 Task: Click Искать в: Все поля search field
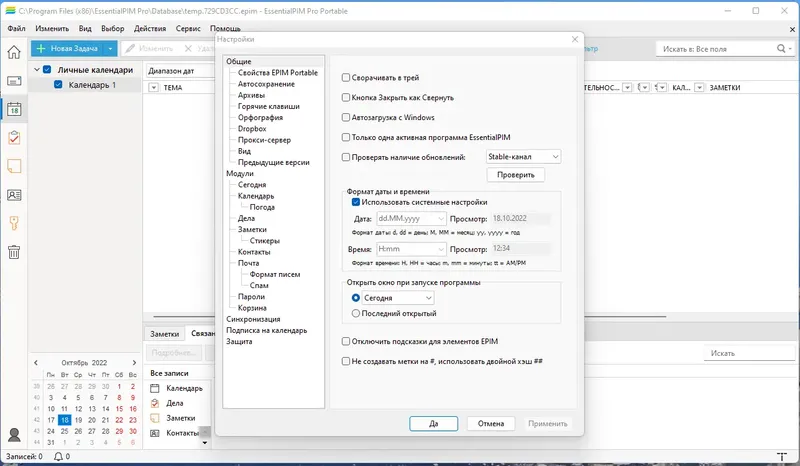717,49
